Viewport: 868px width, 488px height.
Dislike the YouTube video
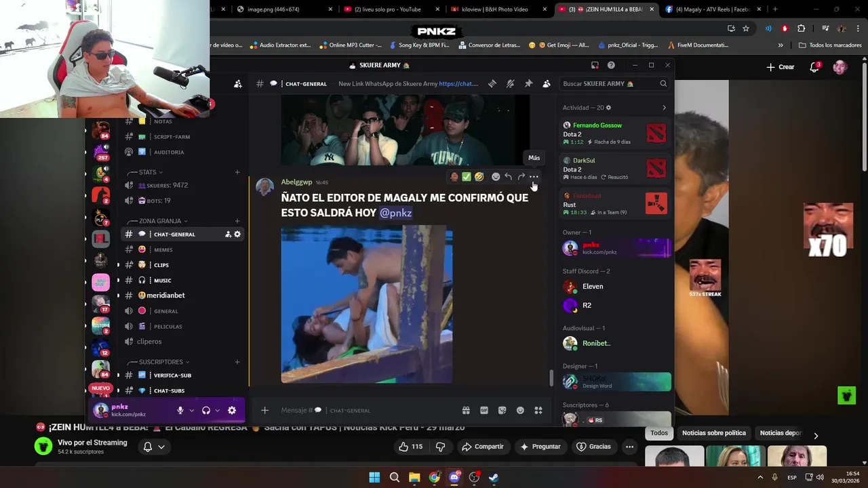[x=441, y=447]
